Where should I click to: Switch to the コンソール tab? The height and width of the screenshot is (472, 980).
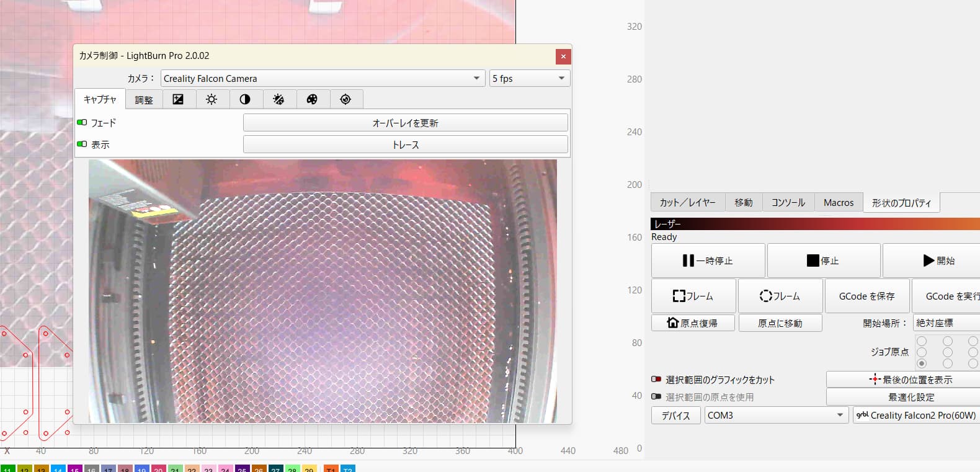click(788, 203)
